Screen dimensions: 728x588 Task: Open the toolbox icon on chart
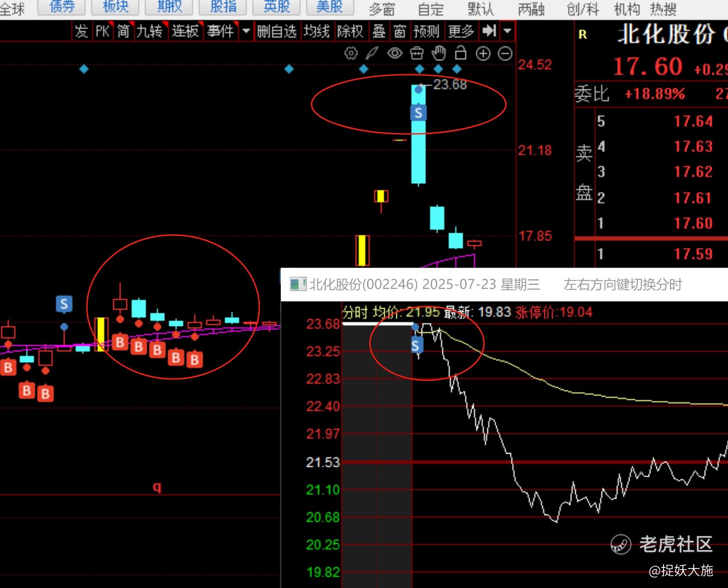tap(416, 54)
